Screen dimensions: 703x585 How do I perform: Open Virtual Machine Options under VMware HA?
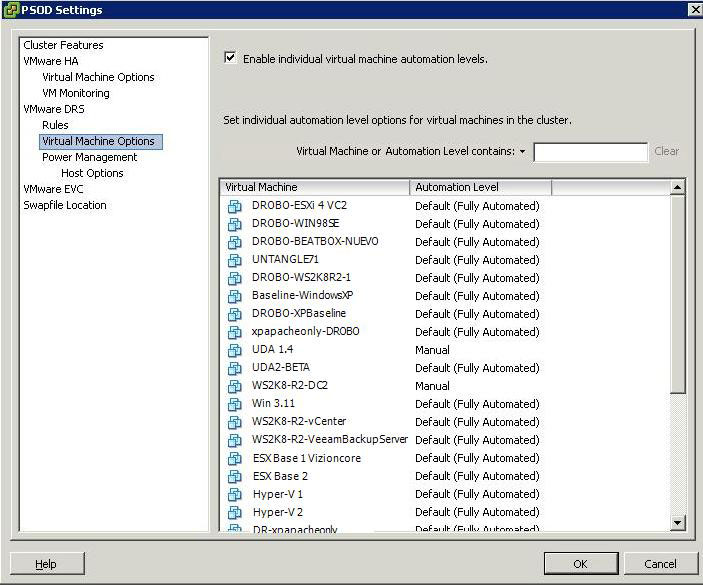pyautogui.click(x=98, y=77)
